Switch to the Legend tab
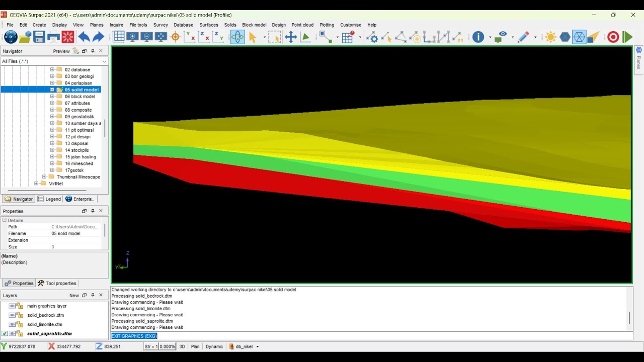Image resolution: width=644 pixels, height=362 pixels. coord(49,199)
